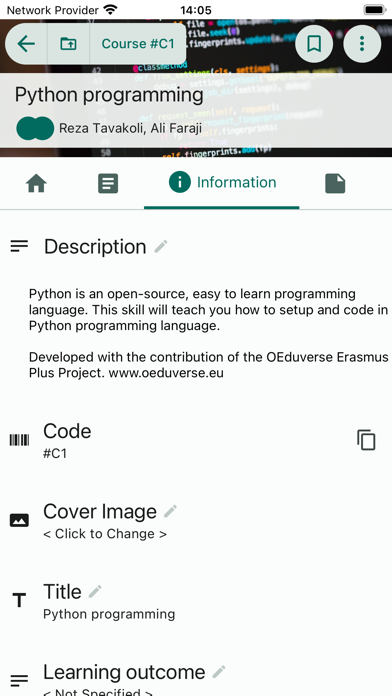The image size is (392, 696).
Task: Click the description text about OEduverse Erasmus
Action: coord(209,365)
